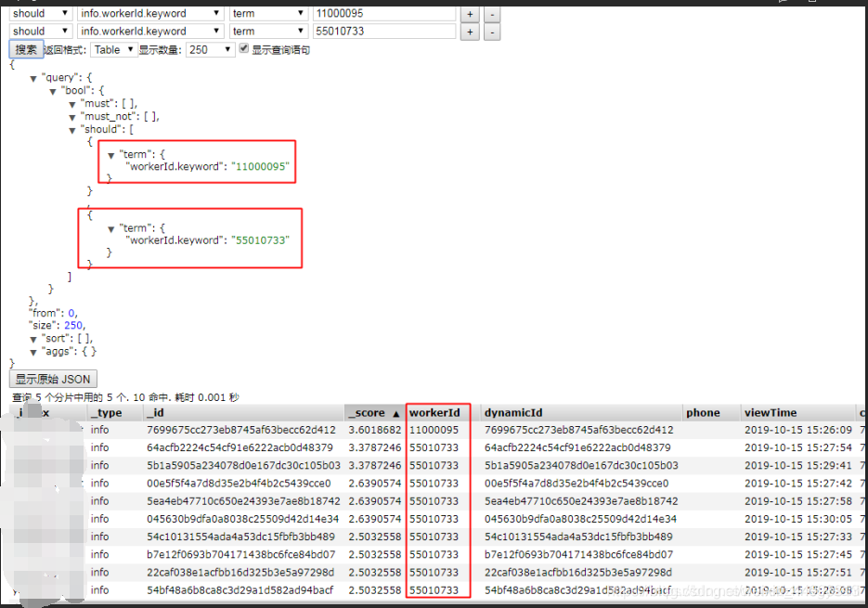Click the 搜索 search button
Screen dimensions: 868x608
(x=26, y=50)
